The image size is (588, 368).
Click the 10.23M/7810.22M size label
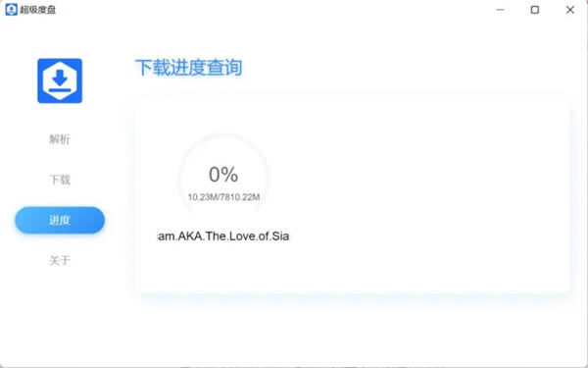point(223,197)
